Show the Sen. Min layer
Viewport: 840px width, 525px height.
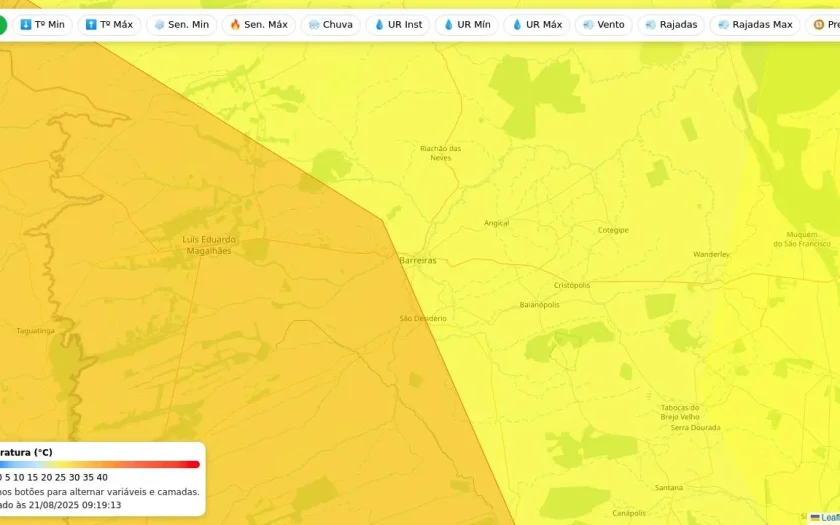pyautogui.click(x=182, y=25)
